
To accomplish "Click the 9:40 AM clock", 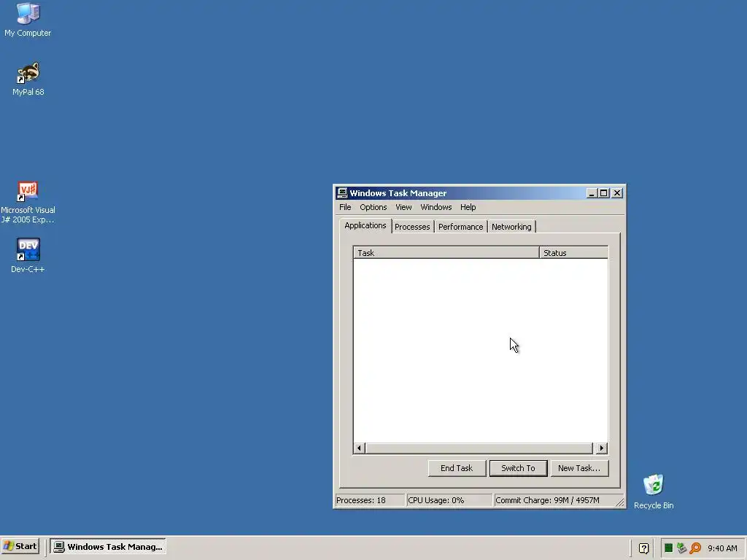I will point(722,548).
